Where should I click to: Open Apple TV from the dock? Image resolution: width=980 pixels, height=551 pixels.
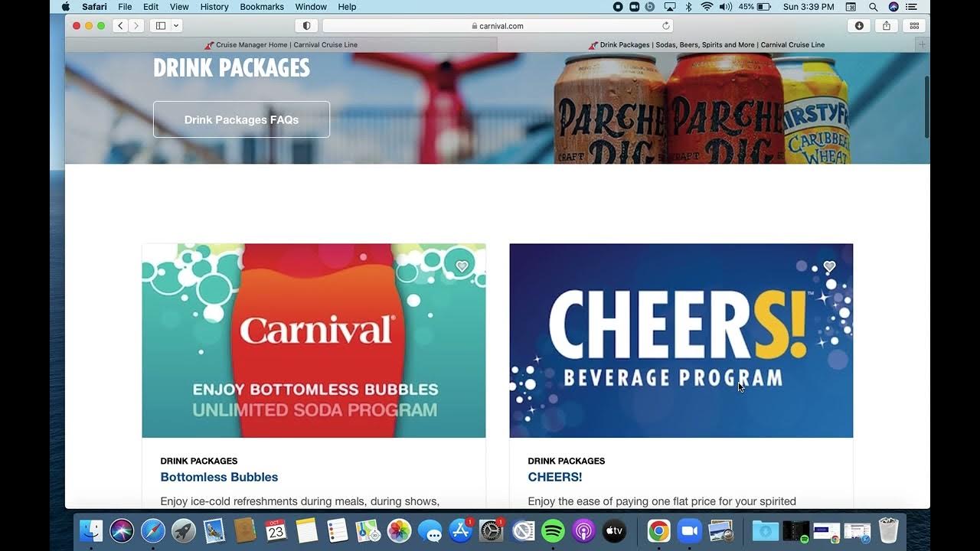(x=614, y=530)
